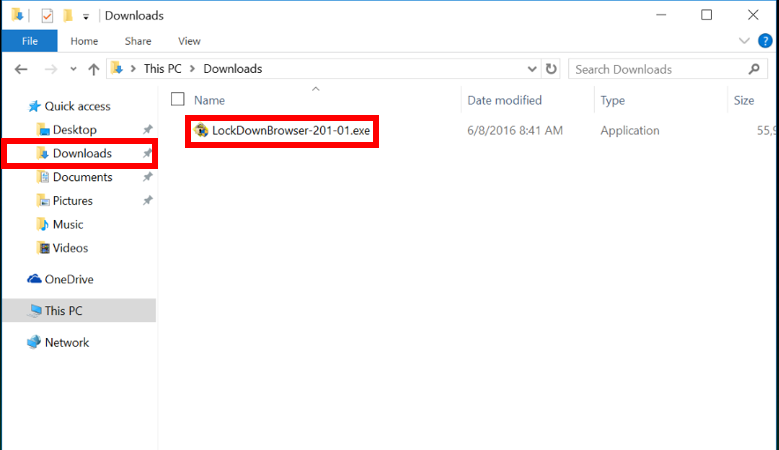Open the Customize Quick Access Toolbar dropdown
This screenshot has height=450, width=779.
pos(85,17)
